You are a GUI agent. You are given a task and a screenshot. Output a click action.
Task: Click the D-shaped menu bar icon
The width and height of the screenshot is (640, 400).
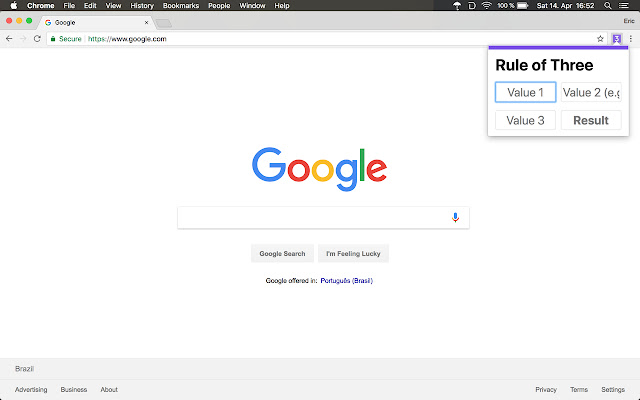point(472,6)
